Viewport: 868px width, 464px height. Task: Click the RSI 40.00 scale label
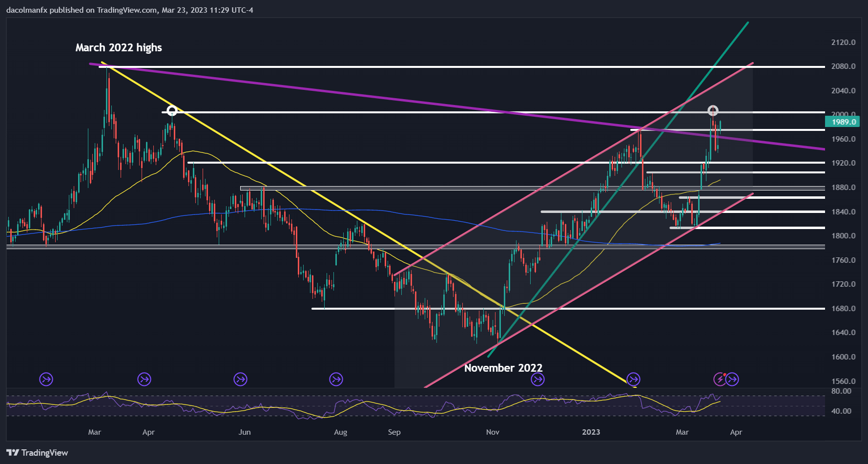pos(841,411)
